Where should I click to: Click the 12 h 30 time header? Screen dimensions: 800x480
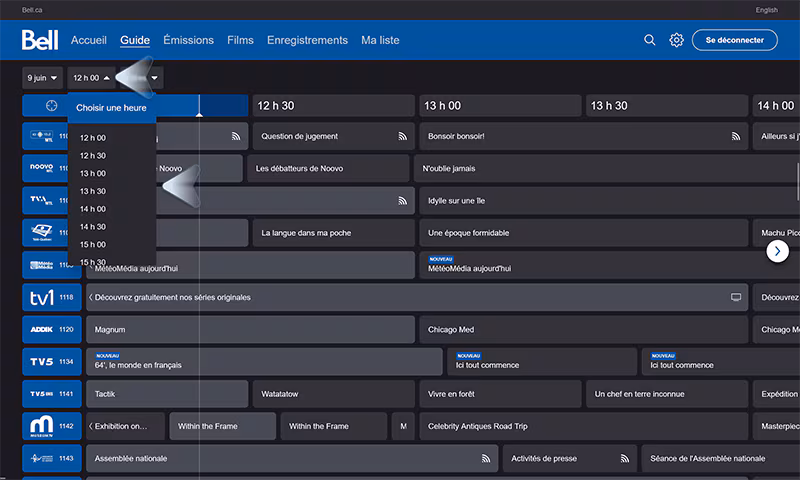click(334, 106)
